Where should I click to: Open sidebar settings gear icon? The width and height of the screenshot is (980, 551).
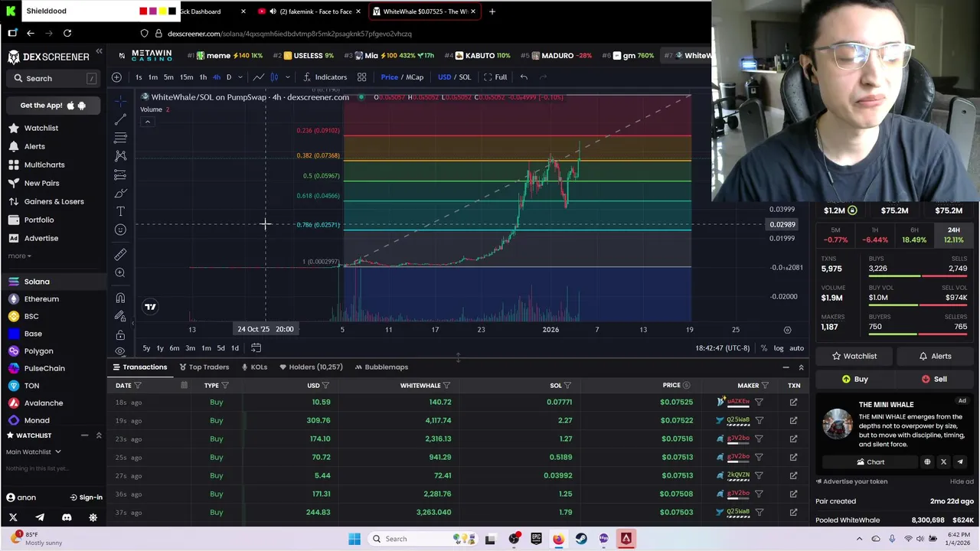[93, 518]
